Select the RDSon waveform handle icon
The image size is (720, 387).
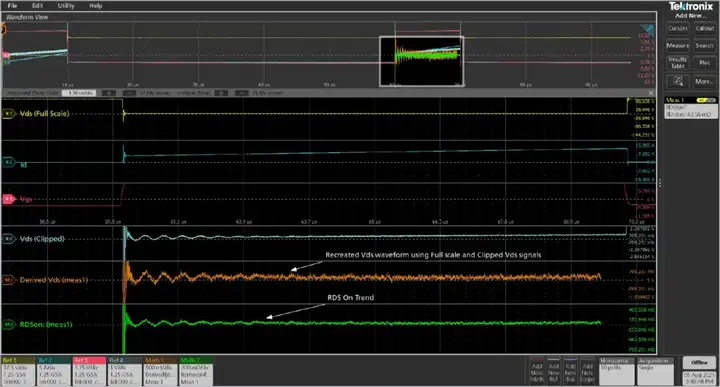[9, 325]
